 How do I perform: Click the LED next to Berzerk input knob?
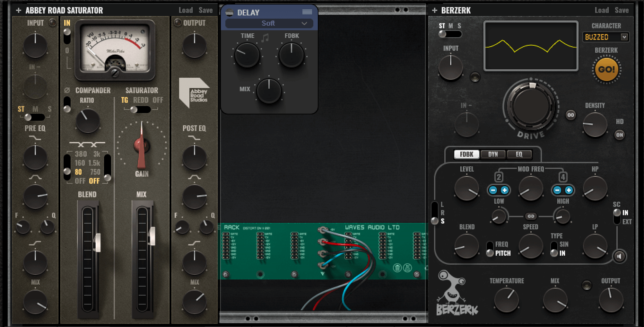(x=475, y=77)
